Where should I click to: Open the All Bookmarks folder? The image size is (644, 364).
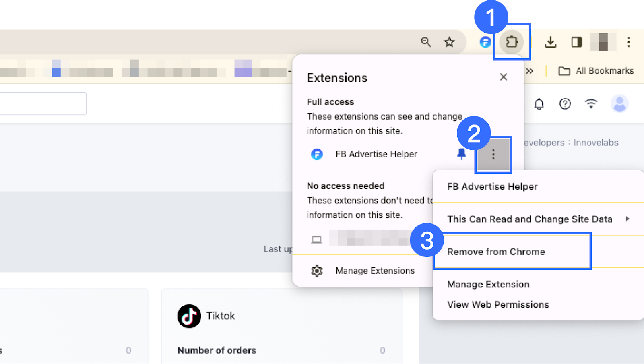point(596,71)
